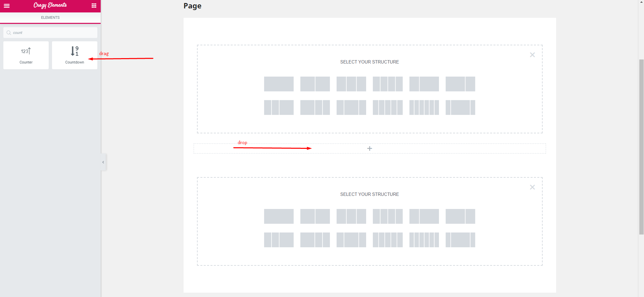Choose three equal columns structure in lower section

[351, 216]
